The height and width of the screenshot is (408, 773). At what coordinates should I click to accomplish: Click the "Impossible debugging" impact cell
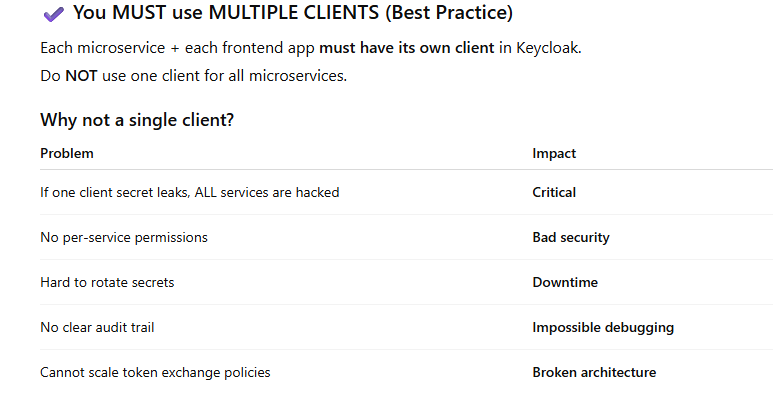point(603,327)
